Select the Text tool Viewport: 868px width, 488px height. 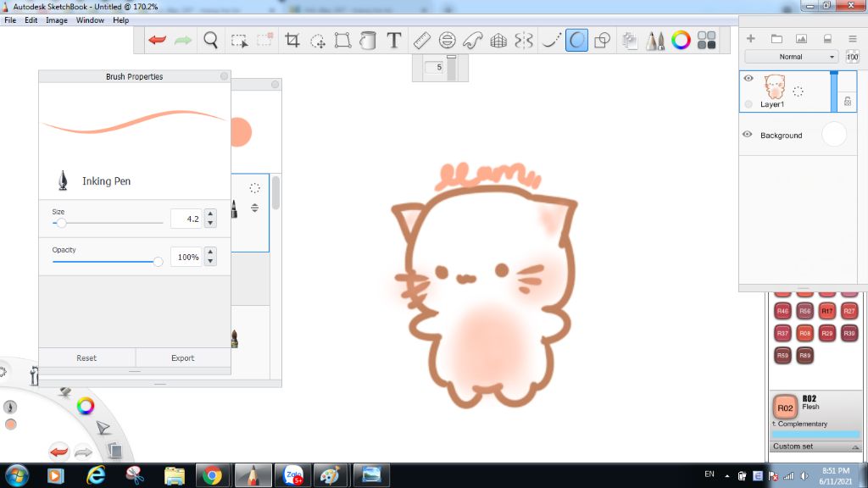(x=393, y=40)
